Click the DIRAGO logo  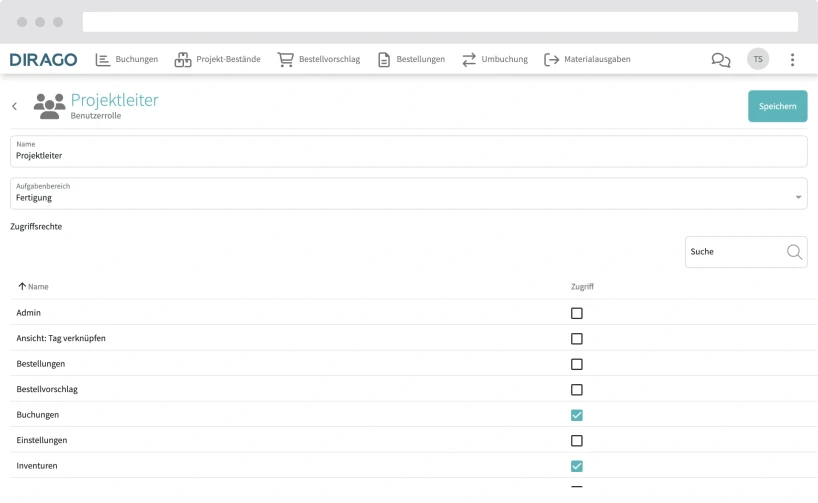(43, 60)
